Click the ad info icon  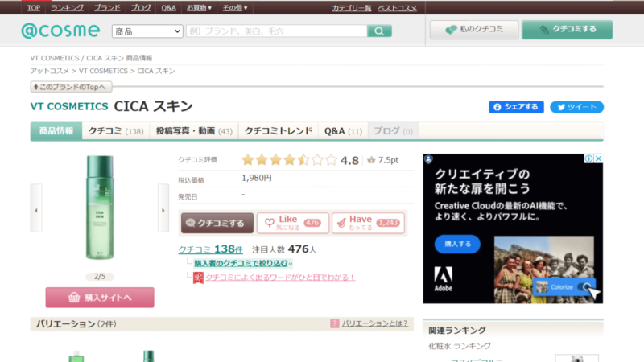(x=589, y=158)
